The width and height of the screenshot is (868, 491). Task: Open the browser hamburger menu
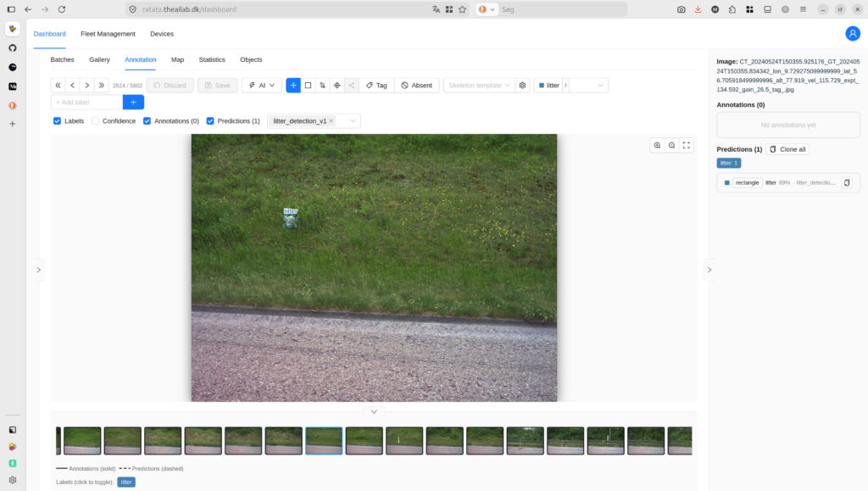[803, 9]
